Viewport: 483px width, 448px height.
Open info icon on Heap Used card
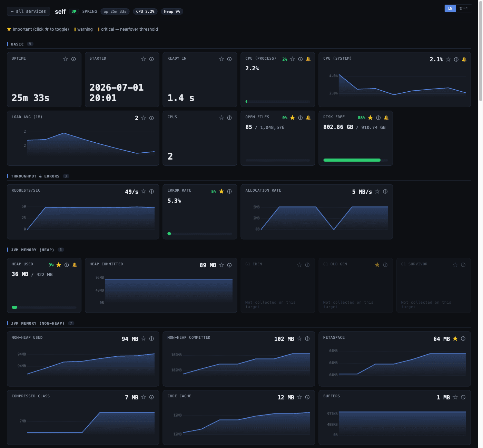coord(67,265)
